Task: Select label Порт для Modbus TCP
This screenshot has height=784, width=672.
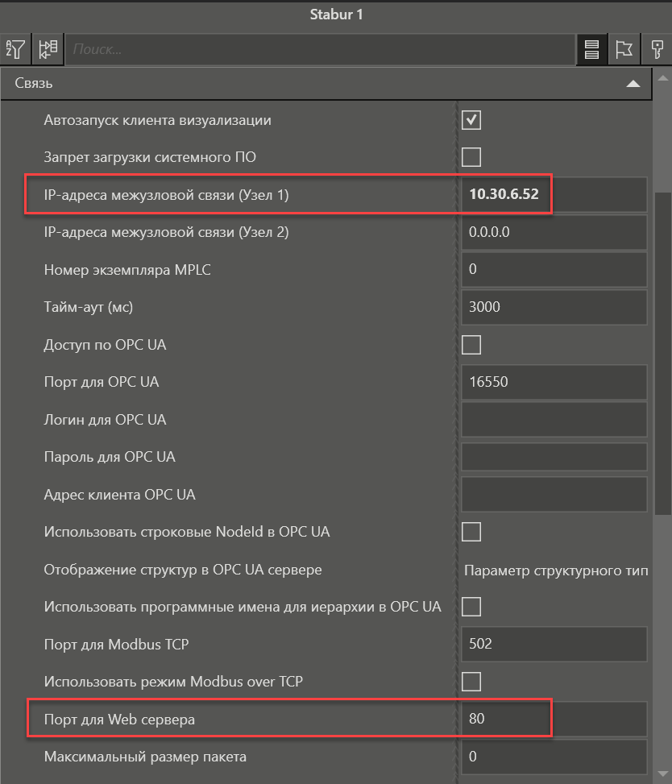Action: [117, 645]
